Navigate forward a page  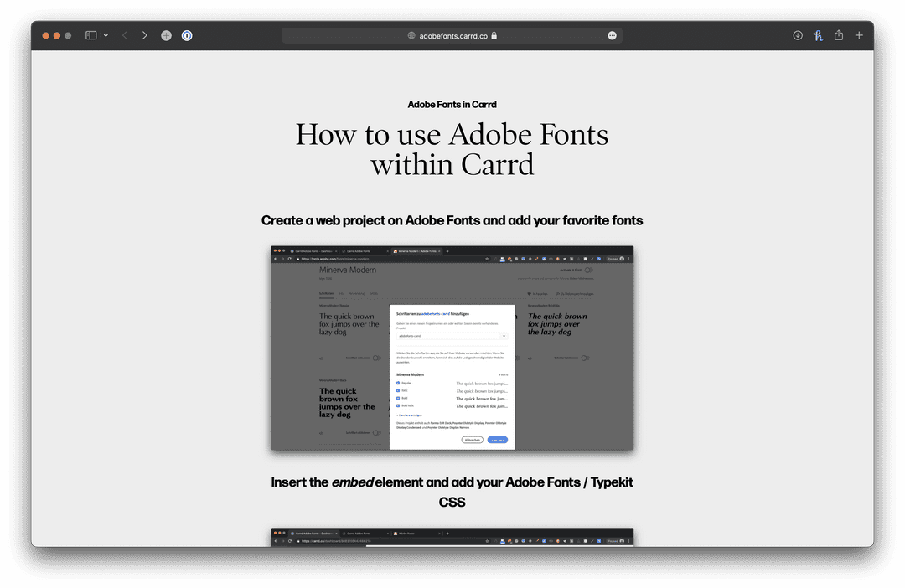click(144, 35)
